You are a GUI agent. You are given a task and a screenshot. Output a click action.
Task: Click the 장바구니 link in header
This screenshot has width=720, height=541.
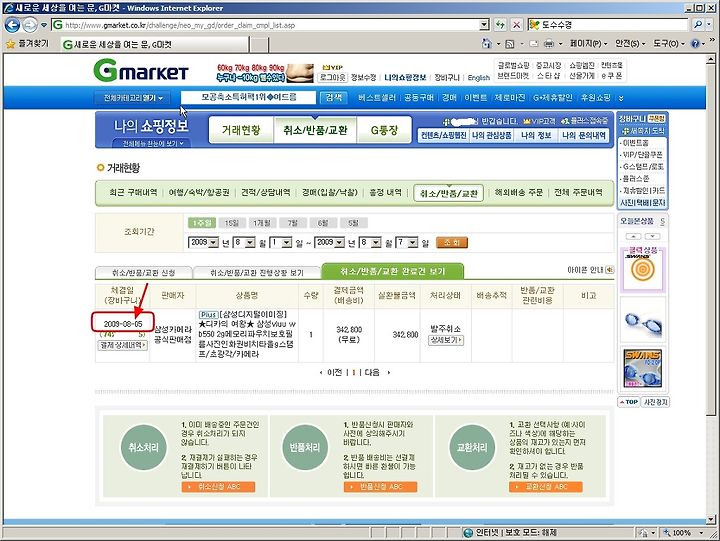click(447, 78)
